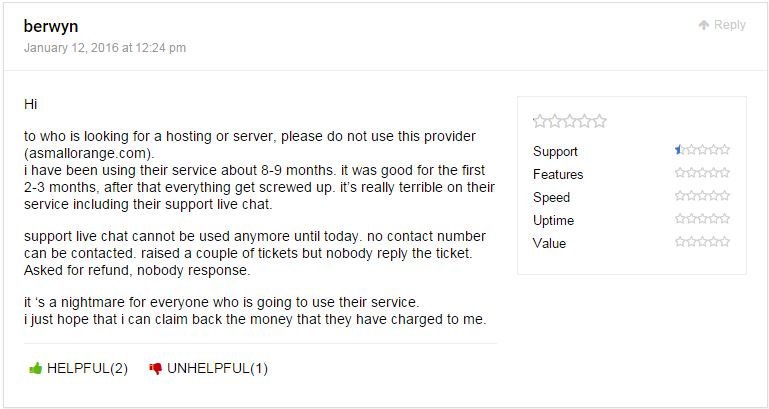Click the Value label in ratings box

(549, 243)
